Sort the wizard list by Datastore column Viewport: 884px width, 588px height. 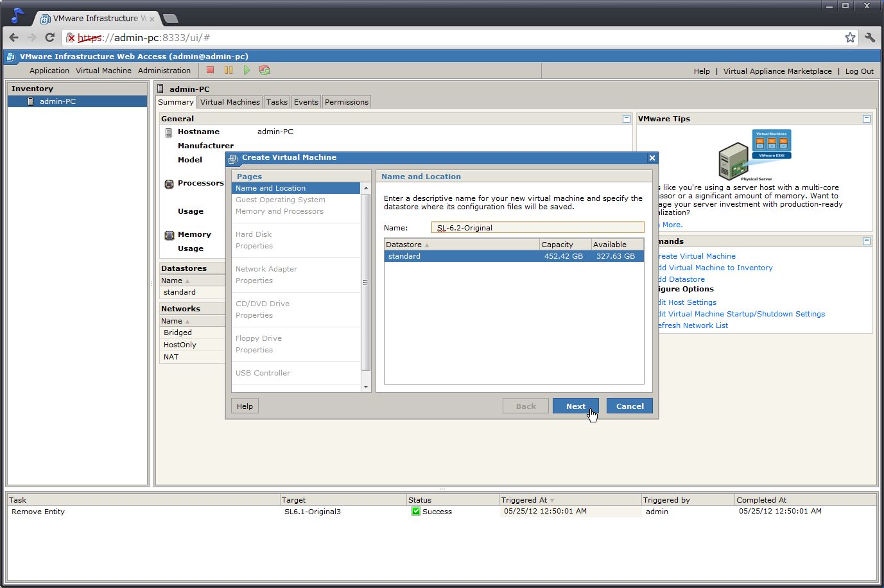click(x=462, y=245)
